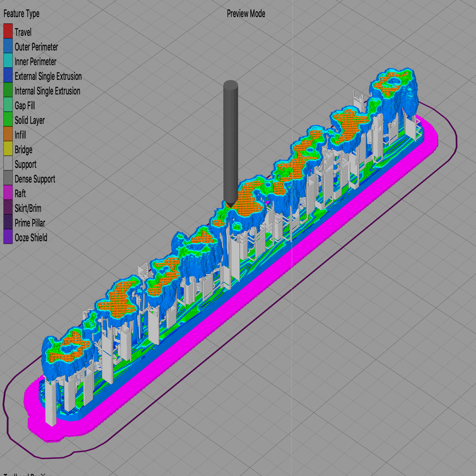Click the 'Prime Pillar' legend label
476x476 pixels.
[30, 223]
